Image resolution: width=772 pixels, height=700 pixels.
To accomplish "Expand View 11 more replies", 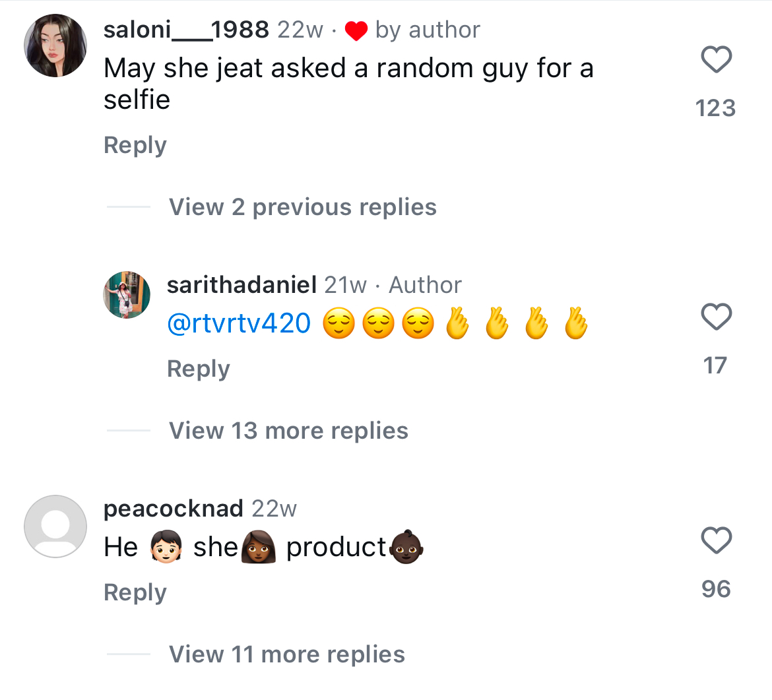I will pyautogui.click(x=287, y=654).
